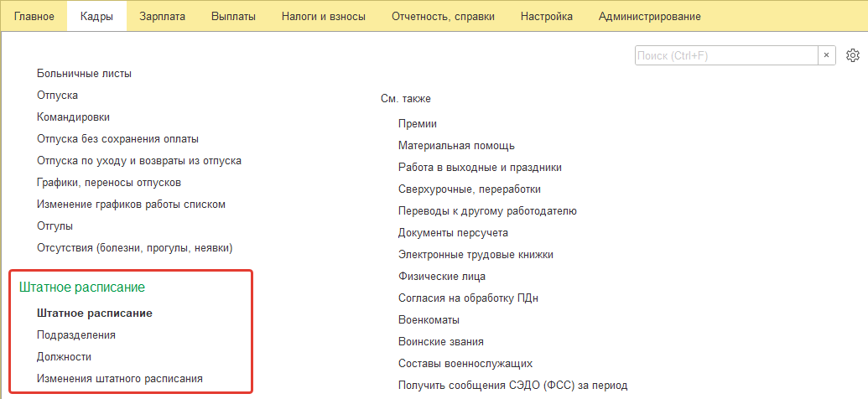The height and width of the screenshot is (399, 868).
Task: Open Графики, переносы отпусков
Action: click(109, 183)
